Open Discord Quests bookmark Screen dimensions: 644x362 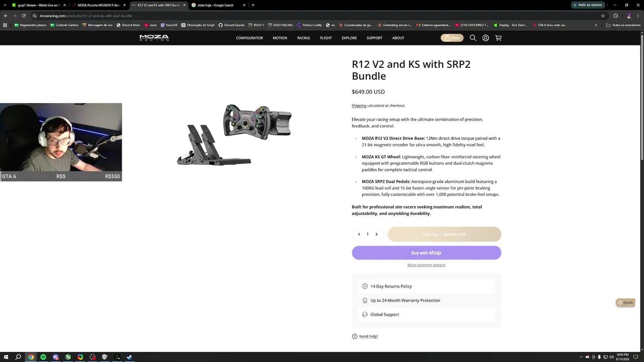coord(231,25)
